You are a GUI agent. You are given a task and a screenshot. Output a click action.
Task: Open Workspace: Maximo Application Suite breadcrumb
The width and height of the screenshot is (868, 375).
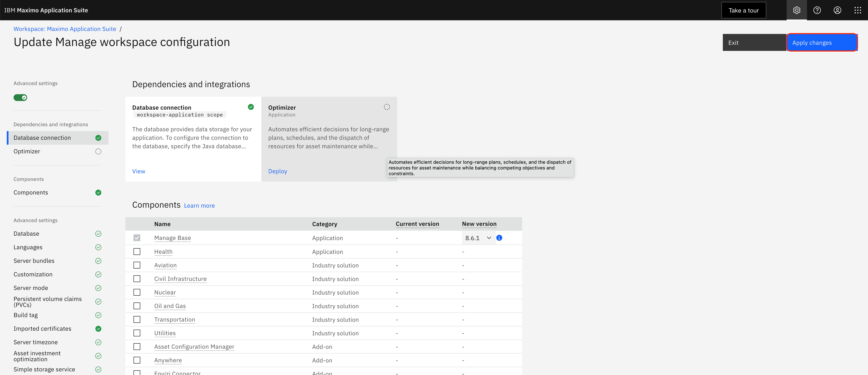pyautogui.click(x=65, y=29)
